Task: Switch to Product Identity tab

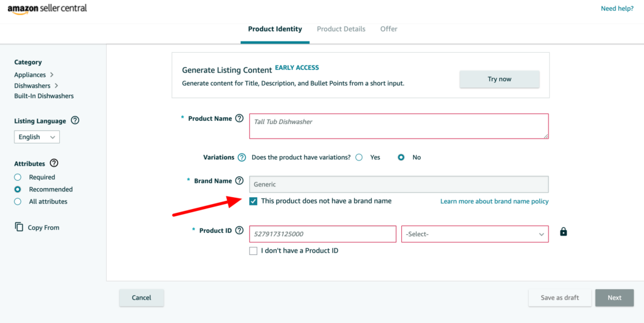Action: pyautogui.click(x=275, y=29)
